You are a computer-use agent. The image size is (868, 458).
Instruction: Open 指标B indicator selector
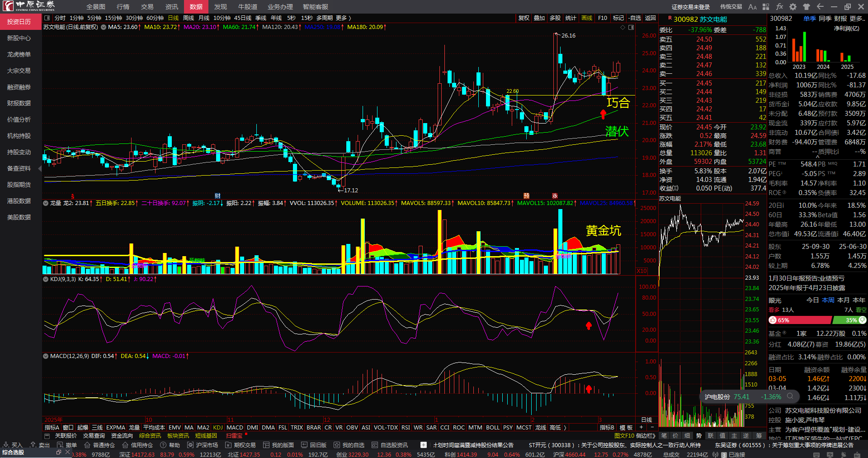coord(607,428)
